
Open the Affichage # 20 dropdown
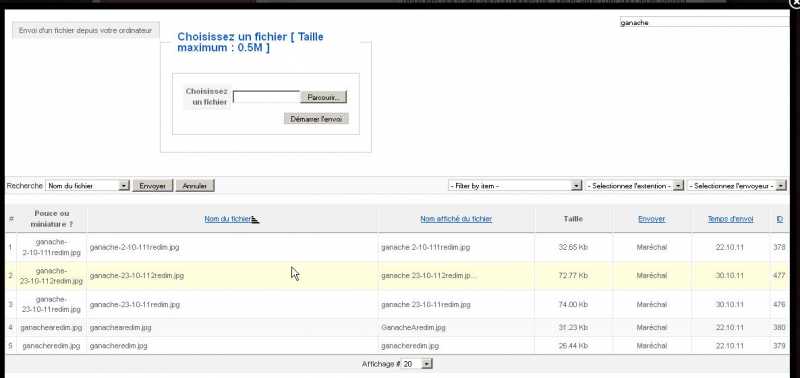tap(417, 364)
